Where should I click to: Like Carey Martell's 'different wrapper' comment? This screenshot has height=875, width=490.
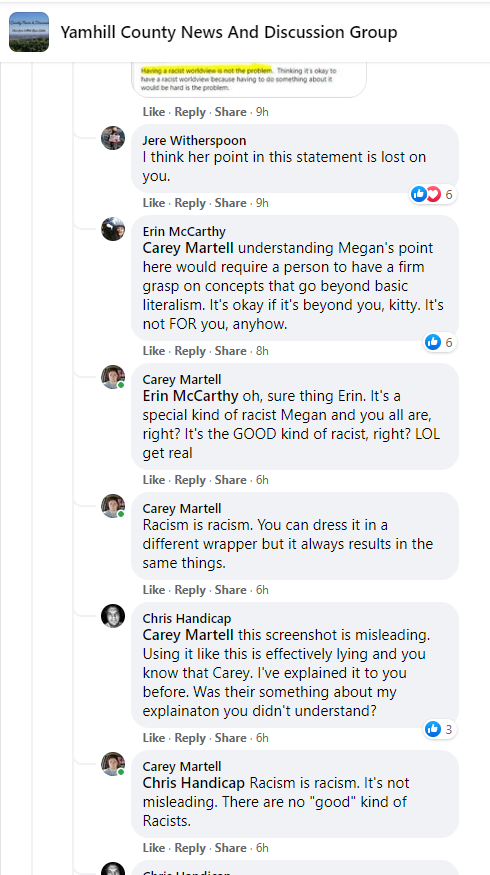153,590
